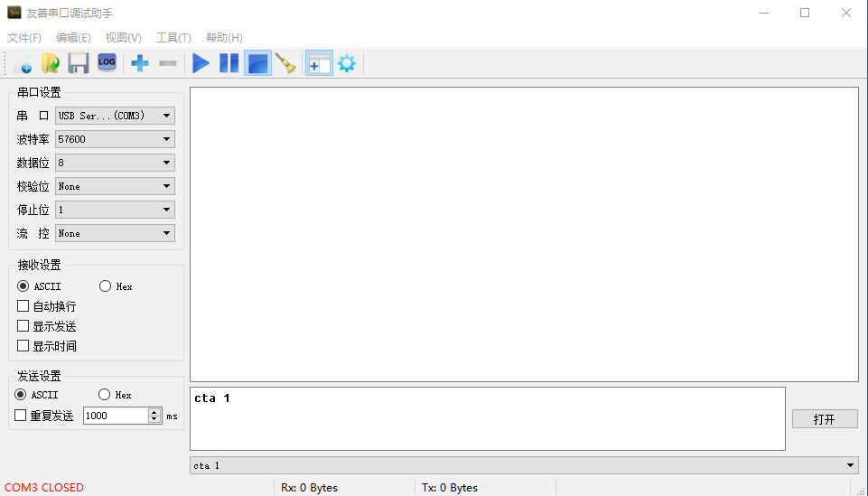Expand the 串口 USB Serial COM3 dropdown
The image size is (868, 496).
[x=115, y=116]
